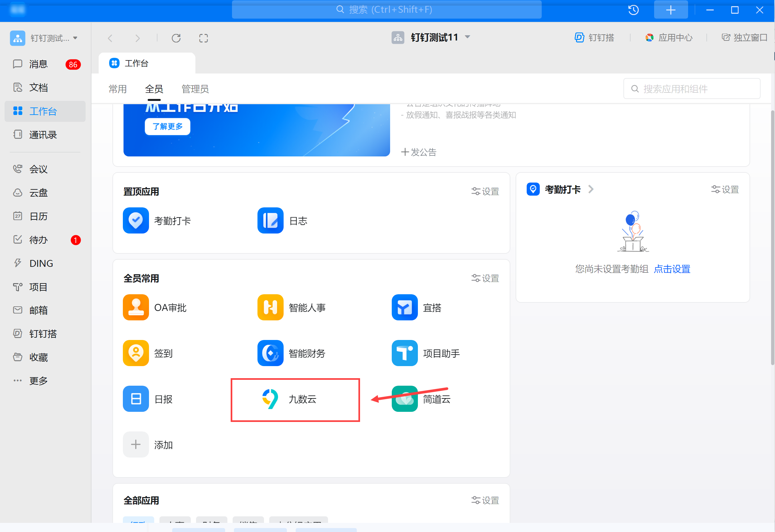Open the 智能财务 finance app
Viewport: 775px width, 532px height.
291,353
